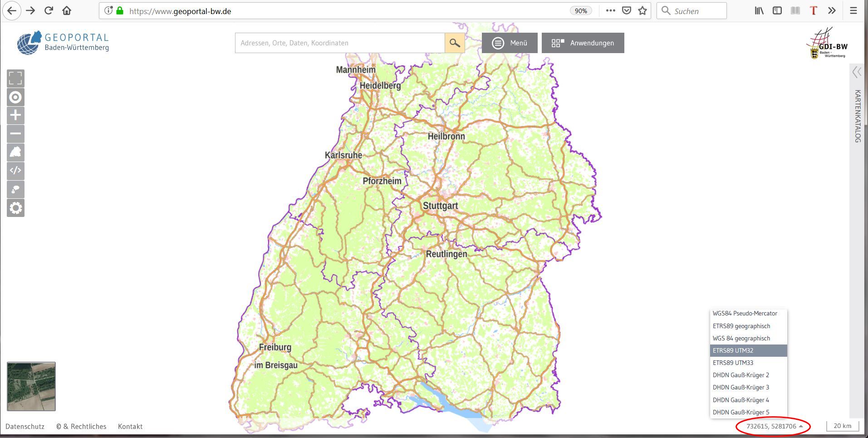Open the Anwendungen menu

click(x=583, y=43)
